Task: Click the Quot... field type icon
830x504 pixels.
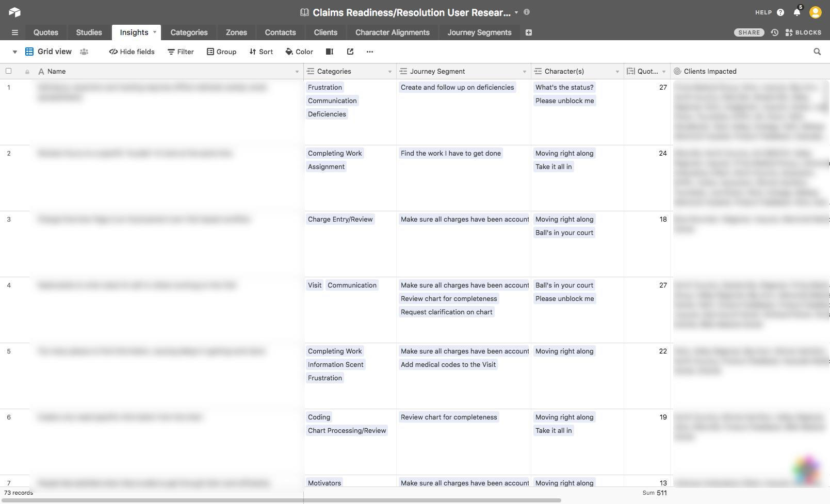Action: (631, 72)
